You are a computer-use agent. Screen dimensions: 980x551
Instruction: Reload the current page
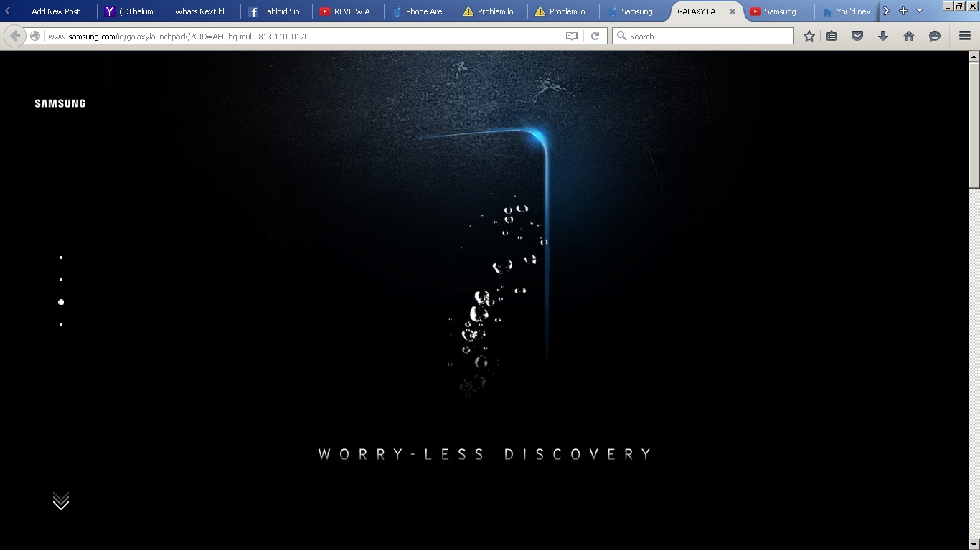(x=595, y=36)
